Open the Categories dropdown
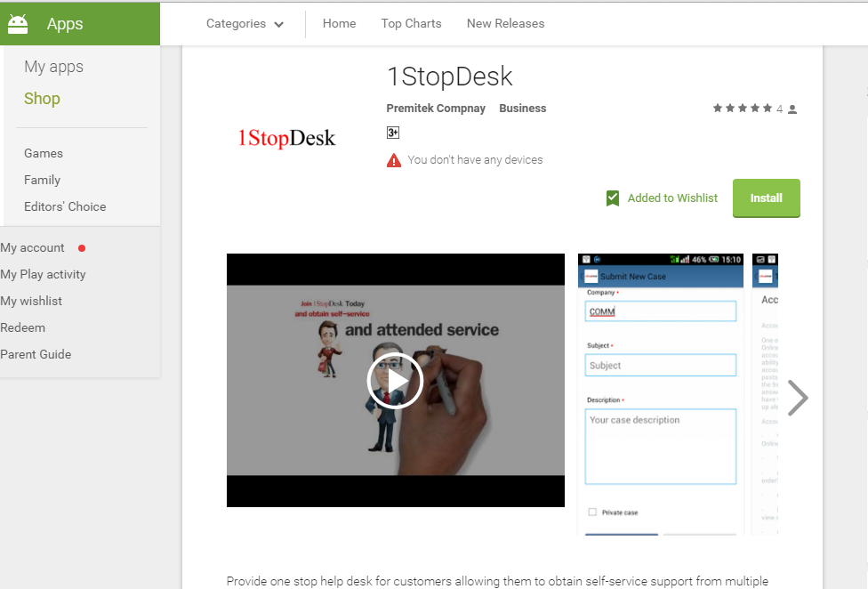This screenshot has height=589, width=868. pyautogui.click(x=245, y=24)
